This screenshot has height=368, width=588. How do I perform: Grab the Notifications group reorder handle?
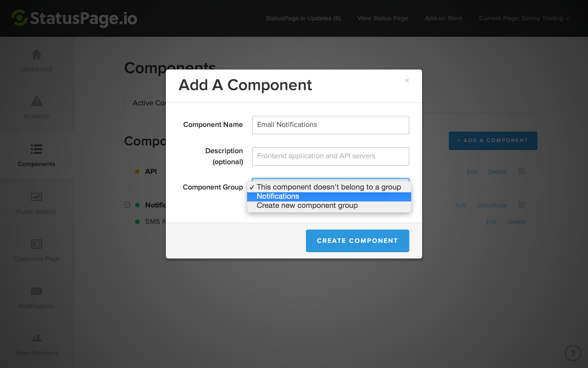point(521,205)
